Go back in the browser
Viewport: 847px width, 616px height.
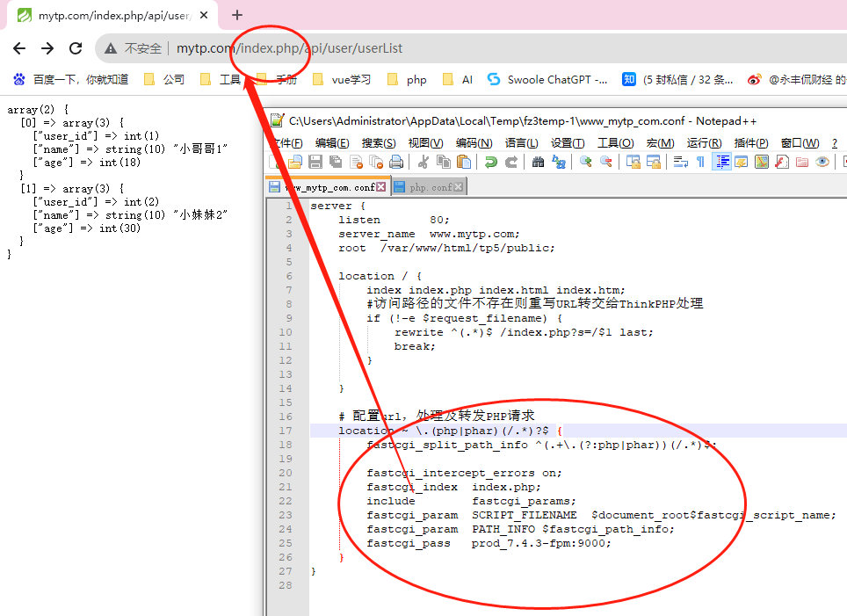pos(19,48)
